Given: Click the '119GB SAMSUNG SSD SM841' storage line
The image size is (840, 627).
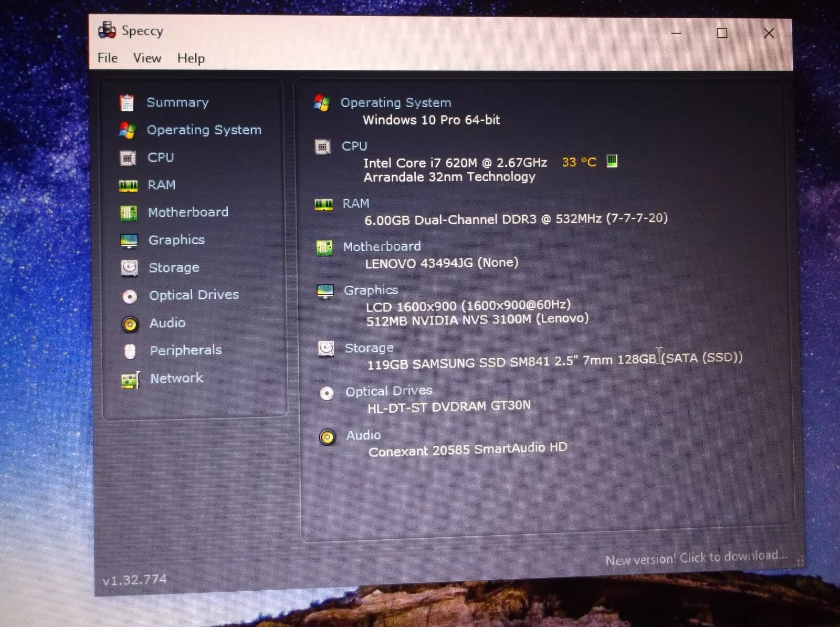Looking at the screenshot, I should click(x=555, y=361).
